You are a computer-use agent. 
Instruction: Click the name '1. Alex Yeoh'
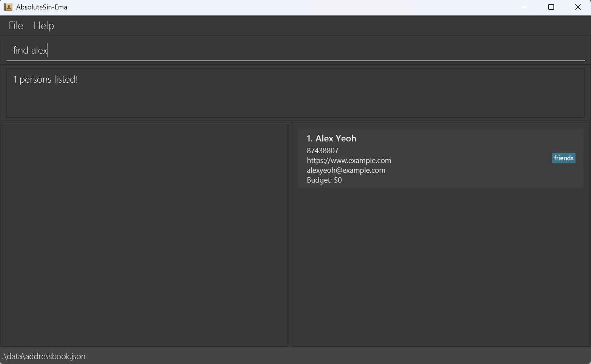point(331,138)
